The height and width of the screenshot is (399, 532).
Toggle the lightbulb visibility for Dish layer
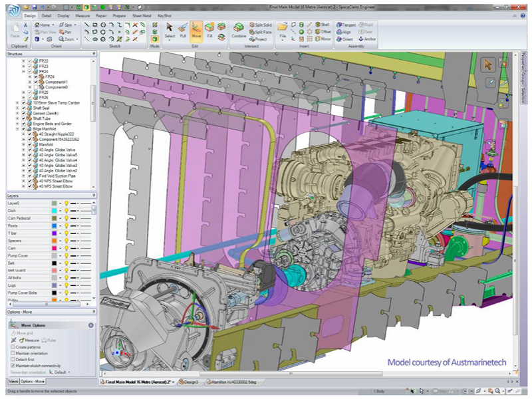point(66,211)
